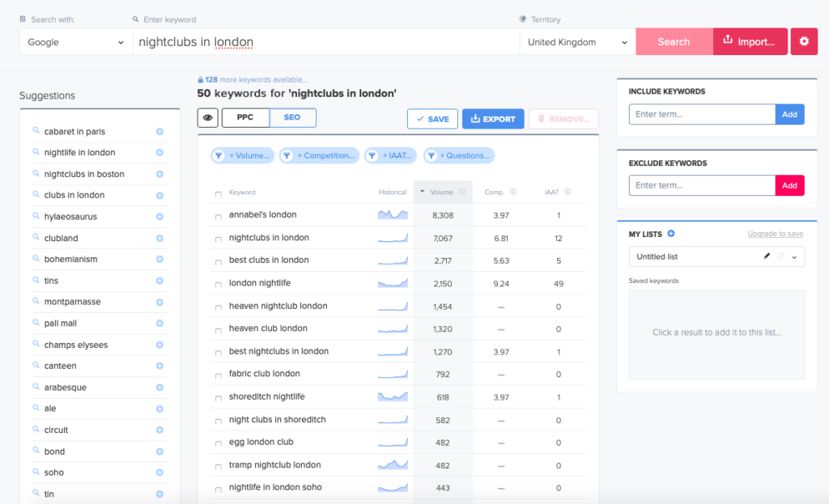Expand the Untitled list dropdown chevron
The width and height of the screenshot is (829, 504).
[x=794, y=257]
